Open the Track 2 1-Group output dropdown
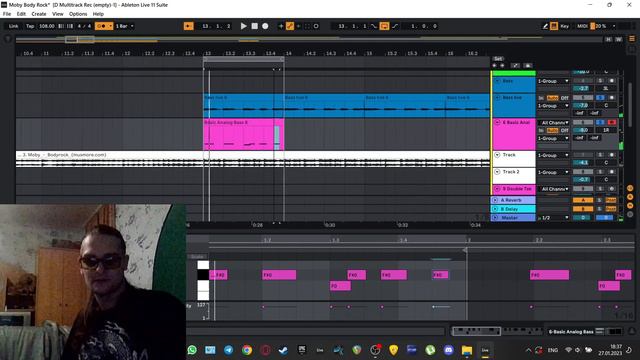 pos(553,172)
